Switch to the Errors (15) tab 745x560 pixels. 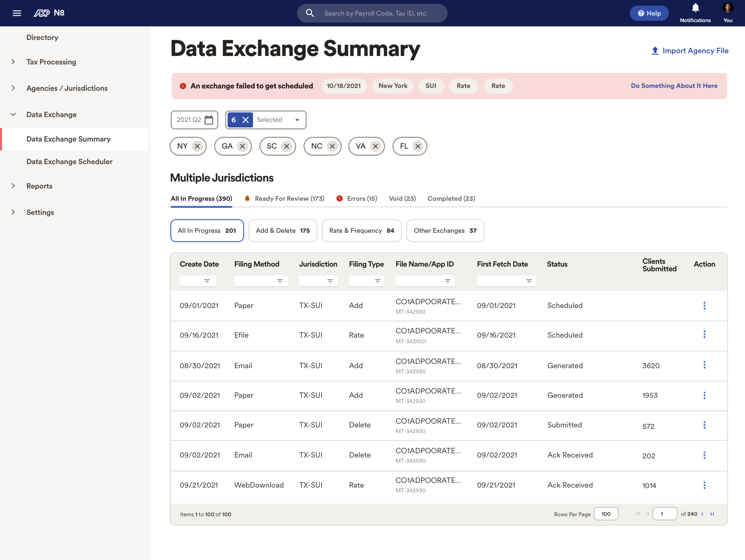pos(361,198)
